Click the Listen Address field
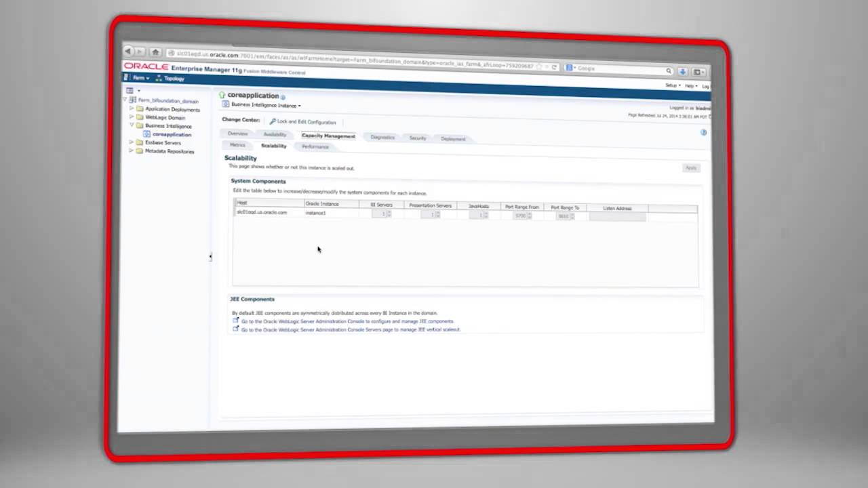The height and width of the screenshot is (488, 868). click(617, 217)
